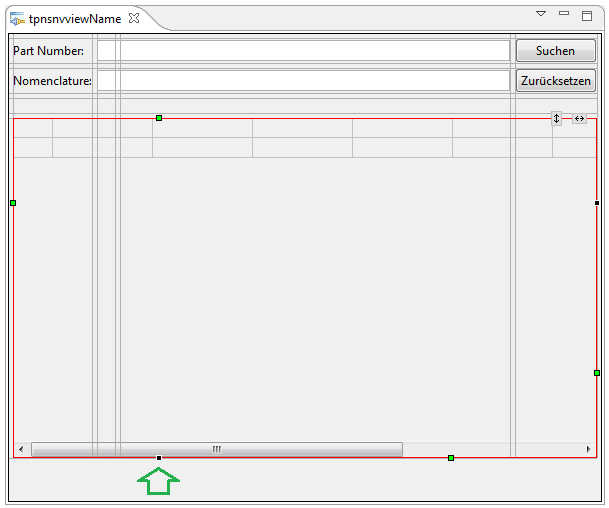Image resolution: width=609 pixels, height=508 pixels.
Task: Open the View Menu triangle dropdown
Action: [541, 14]
